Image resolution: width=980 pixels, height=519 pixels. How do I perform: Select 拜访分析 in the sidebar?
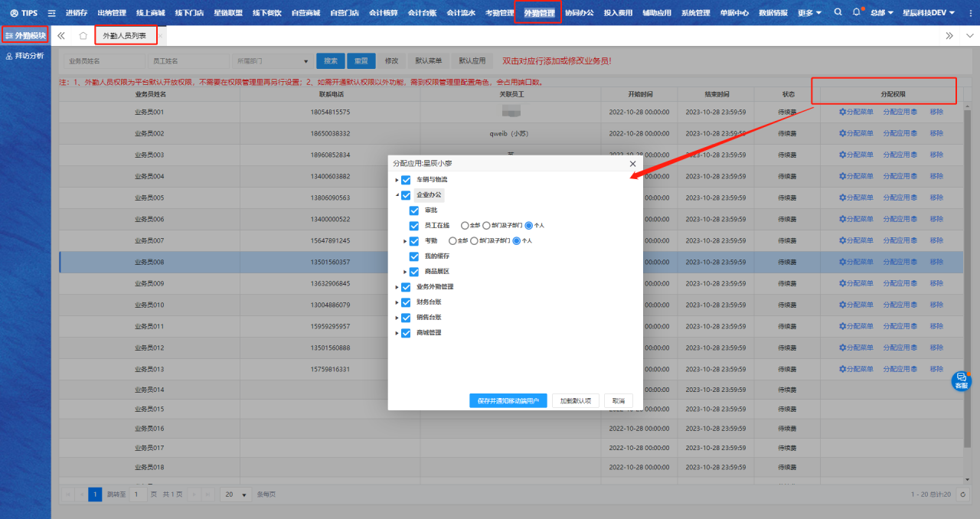[x=29, y=56]
